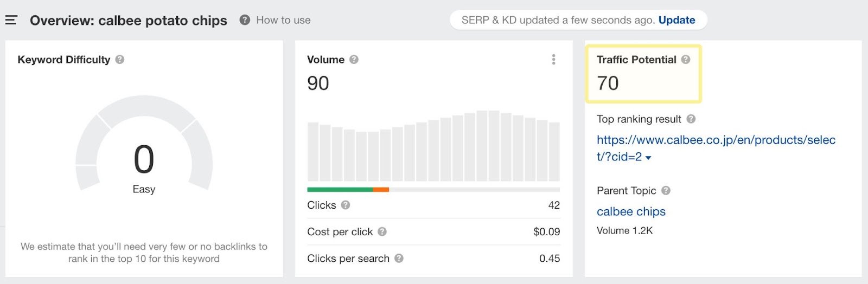868x284 pixels.
Task: Click the Parent Topic help icon
Action: click(x=666, y=191)
